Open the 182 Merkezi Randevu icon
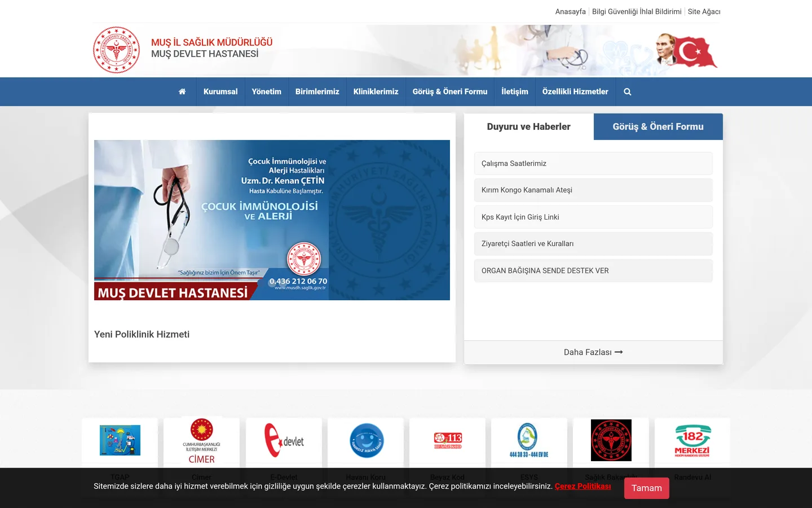 pos(692,440)
